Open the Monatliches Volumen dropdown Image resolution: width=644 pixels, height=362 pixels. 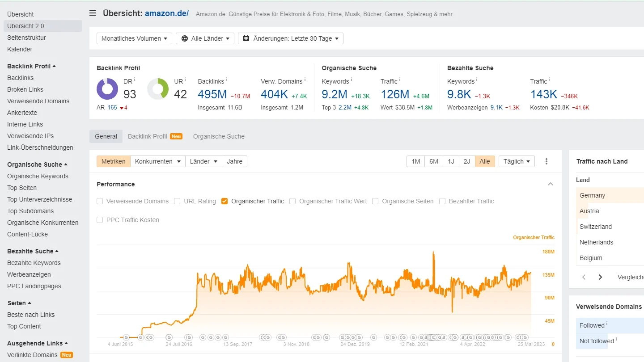pos(134,38)
